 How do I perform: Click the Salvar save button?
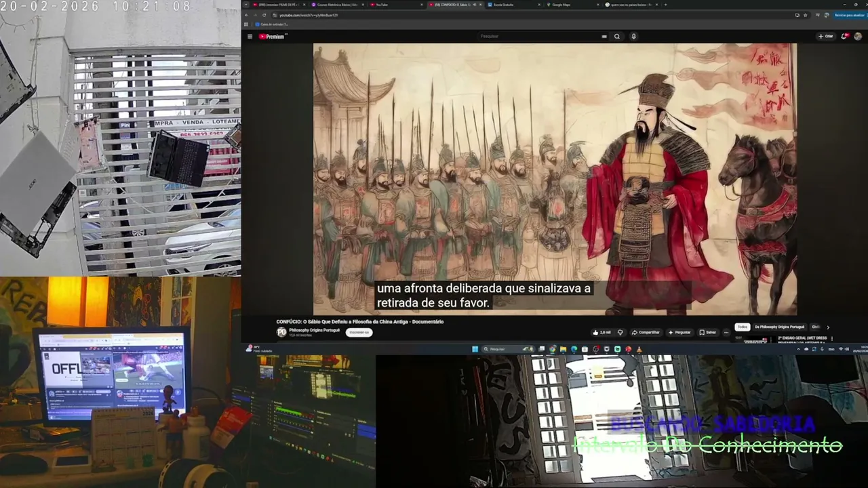[707, 332]
